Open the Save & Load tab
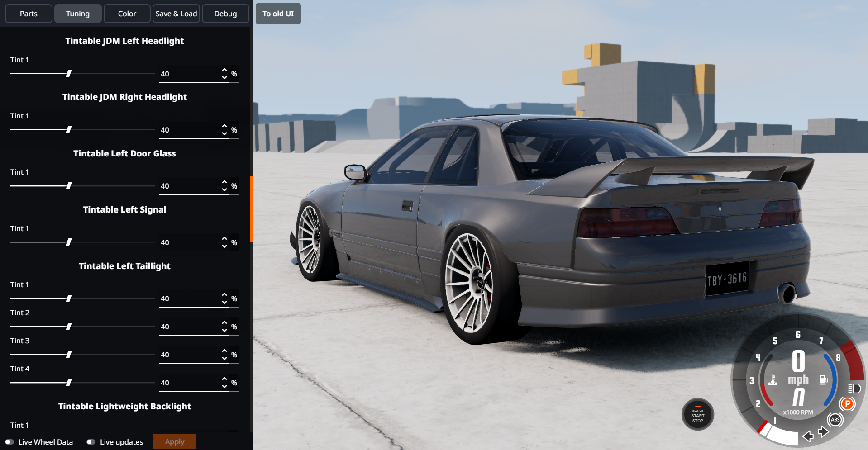This screenshot has width=868, height=450. [176, 14]
